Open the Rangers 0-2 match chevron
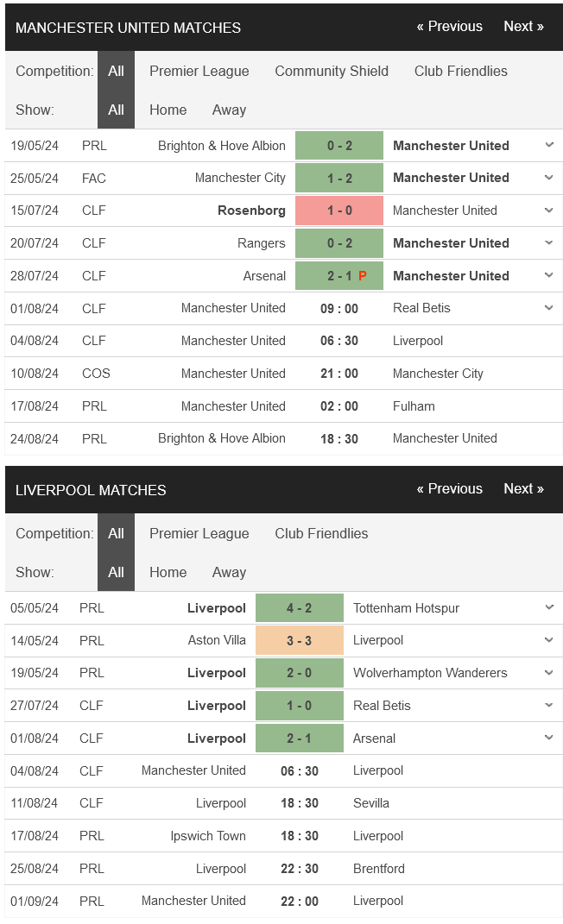 pos(549,243)
